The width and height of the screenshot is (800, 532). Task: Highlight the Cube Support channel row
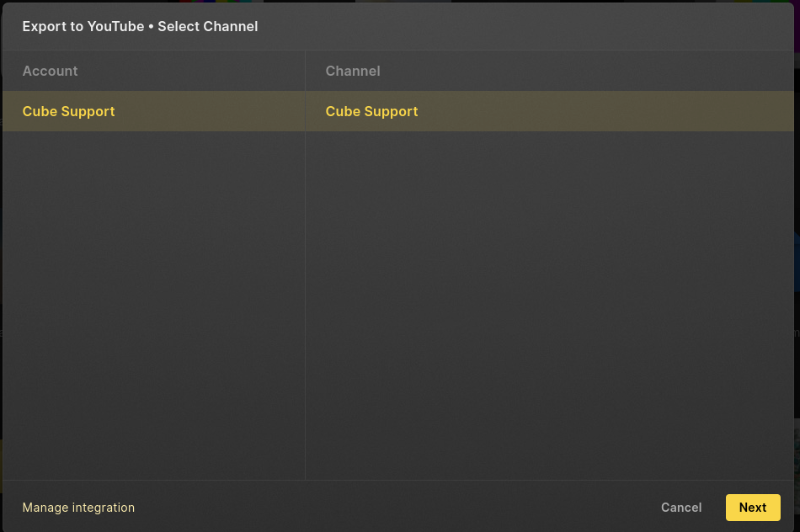[550, 111]
